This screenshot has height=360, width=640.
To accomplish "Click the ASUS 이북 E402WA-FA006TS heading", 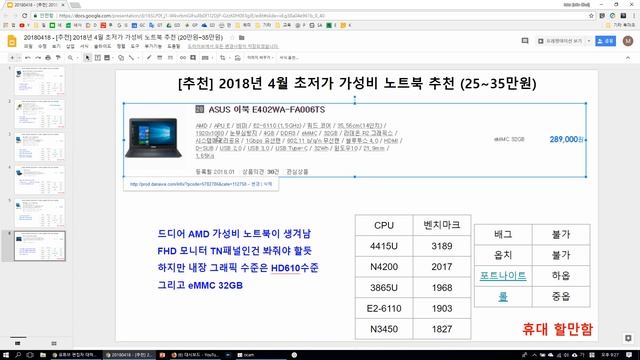I will coord(267,109).
